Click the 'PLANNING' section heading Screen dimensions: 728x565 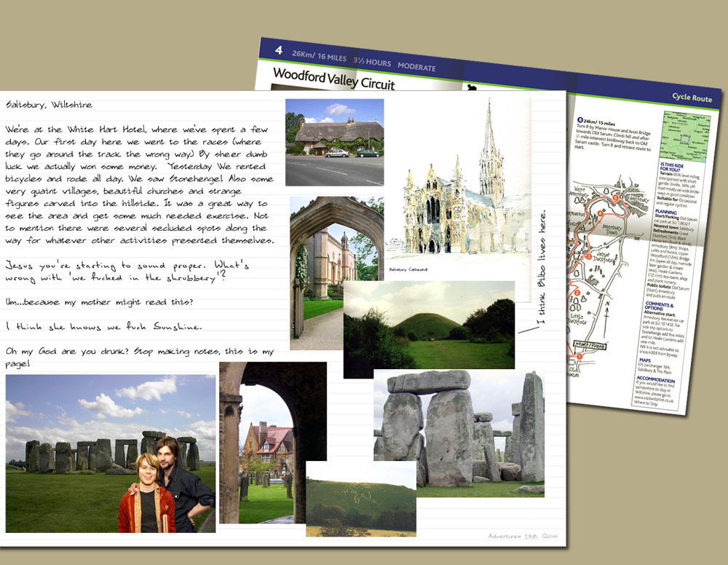666,212
